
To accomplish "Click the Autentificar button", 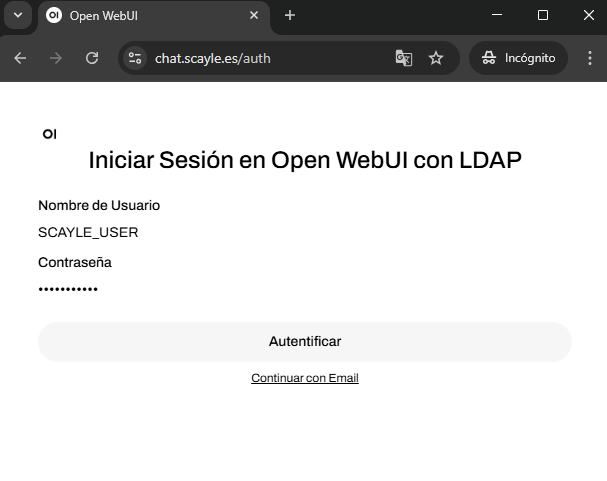I will pos(305,342).
